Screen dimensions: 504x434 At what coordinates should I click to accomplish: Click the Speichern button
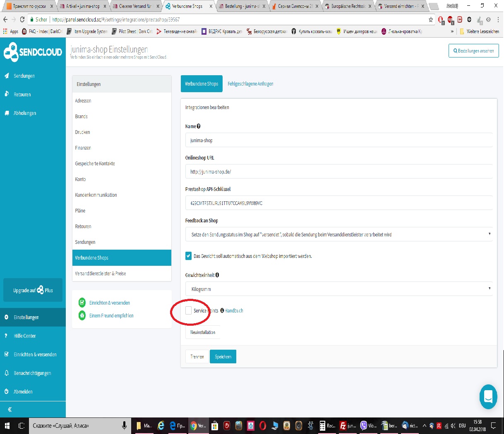[x=223, y=357]
